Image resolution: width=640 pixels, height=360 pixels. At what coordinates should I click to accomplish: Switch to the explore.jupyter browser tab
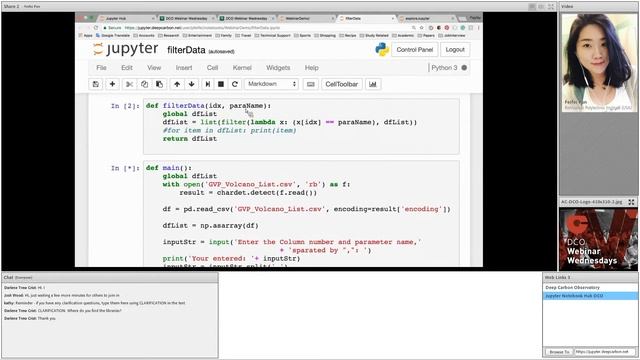[426, 18]
